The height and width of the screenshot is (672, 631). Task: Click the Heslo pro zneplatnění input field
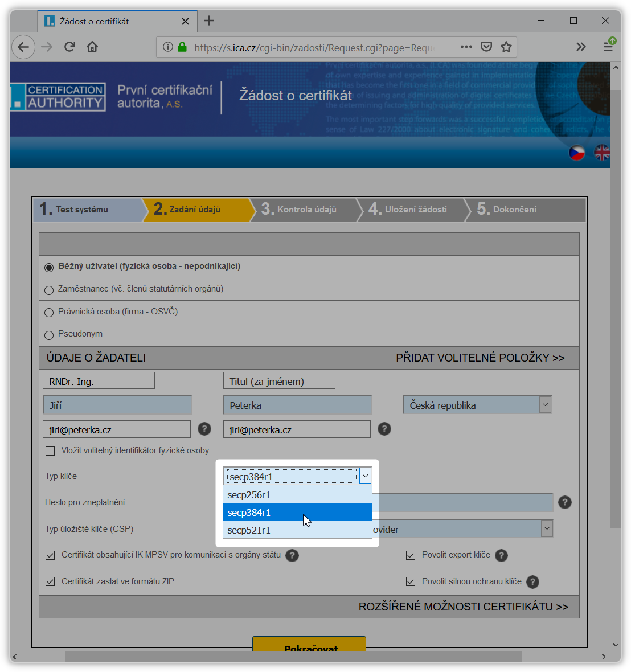(x=462, y=502)
